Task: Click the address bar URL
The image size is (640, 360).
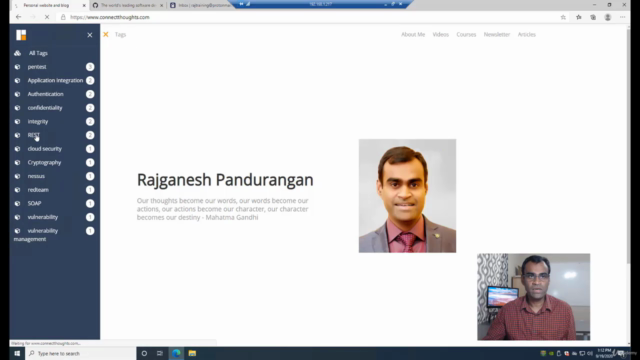Action: click(x=109, y=17)
